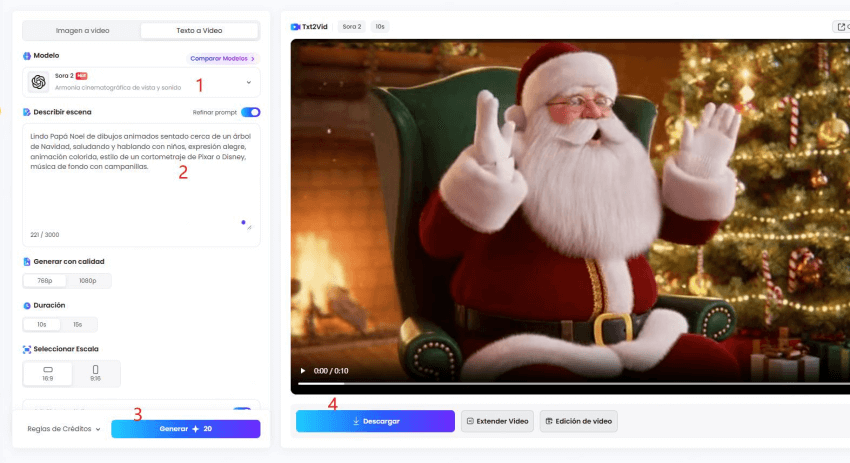Image resolution: width=850 pixels, height=463 pixels.
Task: Open Edición de video
Action: tap(578, 421)
